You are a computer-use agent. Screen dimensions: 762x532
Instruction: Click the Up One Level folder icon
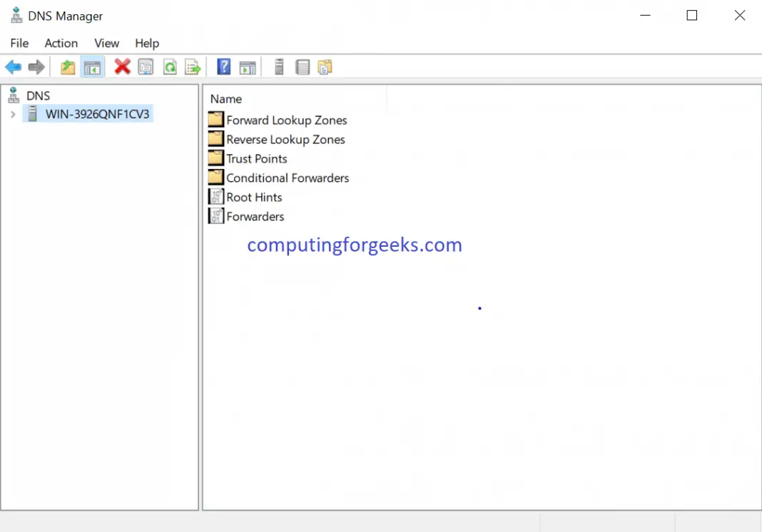click(68, 68)
